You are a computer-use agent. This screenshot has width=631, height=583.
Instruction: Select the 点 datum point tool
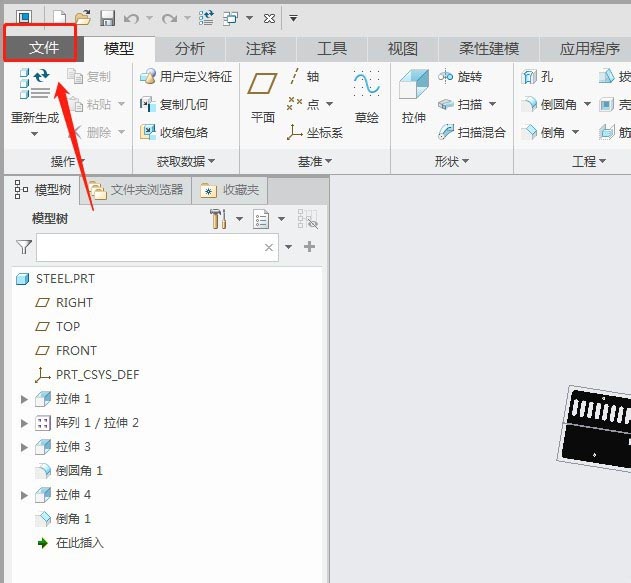303,104
